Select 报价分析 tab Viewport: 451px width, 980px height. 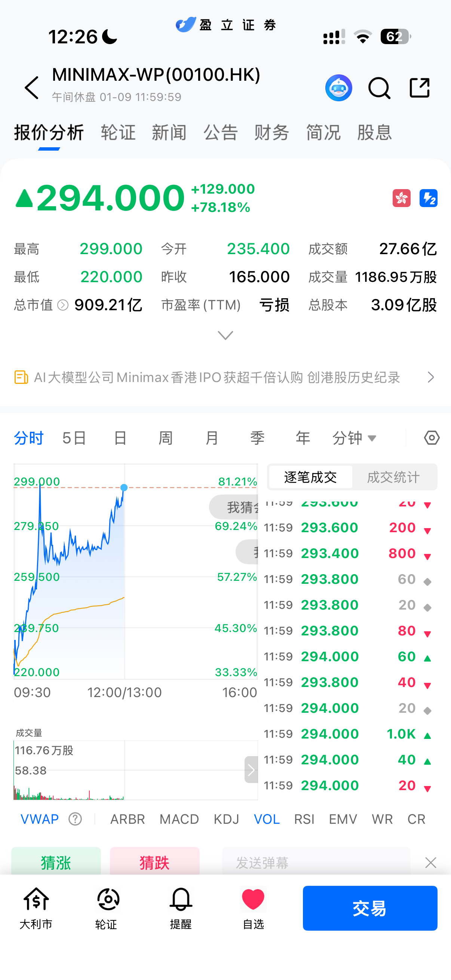(x=49, y=133)
